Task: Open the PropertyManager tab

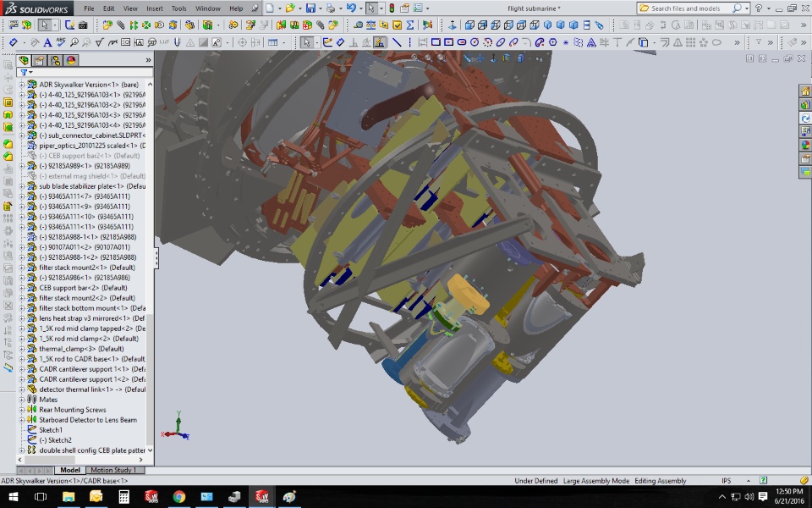Action: pyautogui.click(x=40, y=61)
